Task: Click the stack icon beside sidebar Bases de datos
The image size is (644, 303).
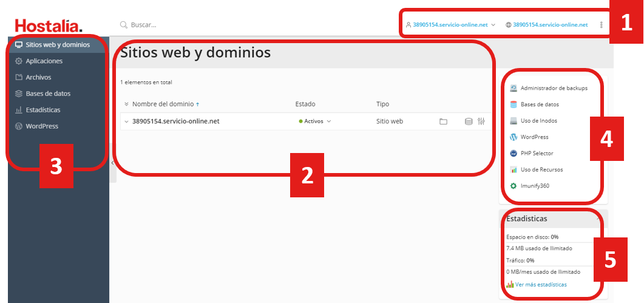Action: tap(18, 94)
